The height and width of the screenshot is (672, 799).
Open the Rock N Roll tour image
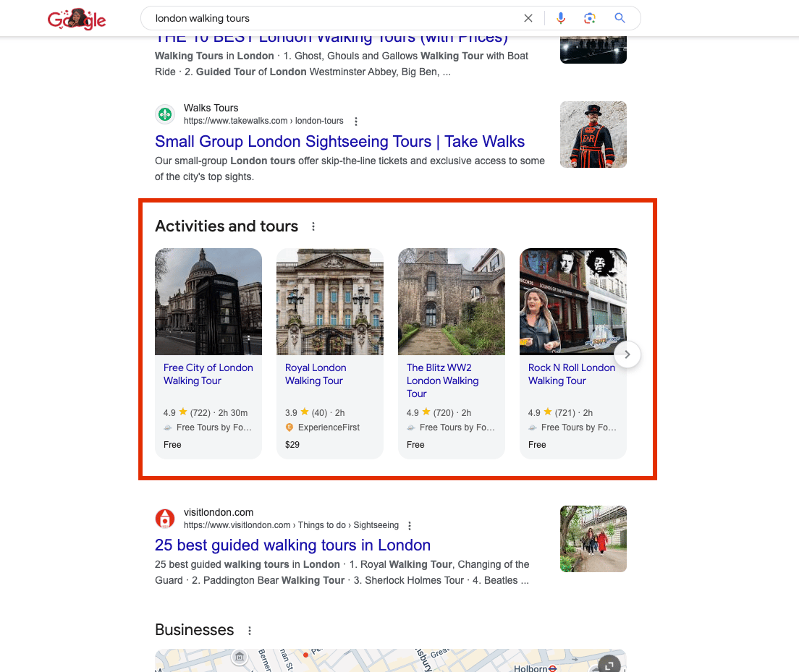(x=572, y=302)
